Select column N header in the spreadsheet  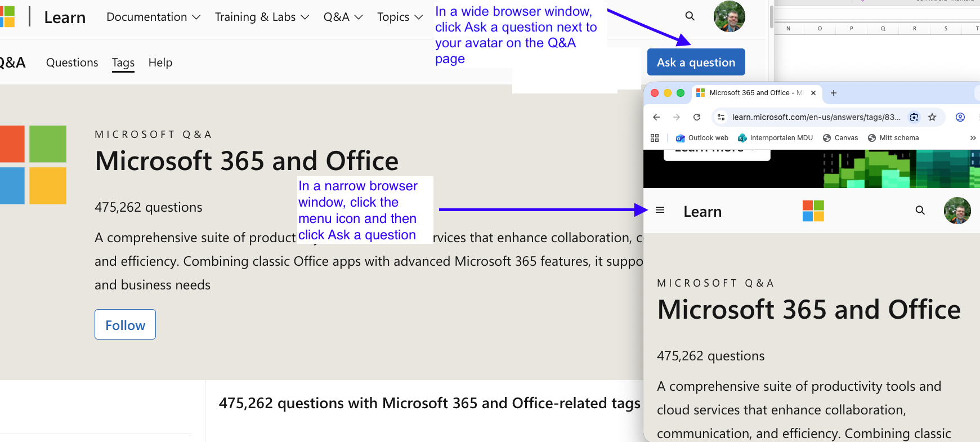pyautogui.click(x=788, y=28)
